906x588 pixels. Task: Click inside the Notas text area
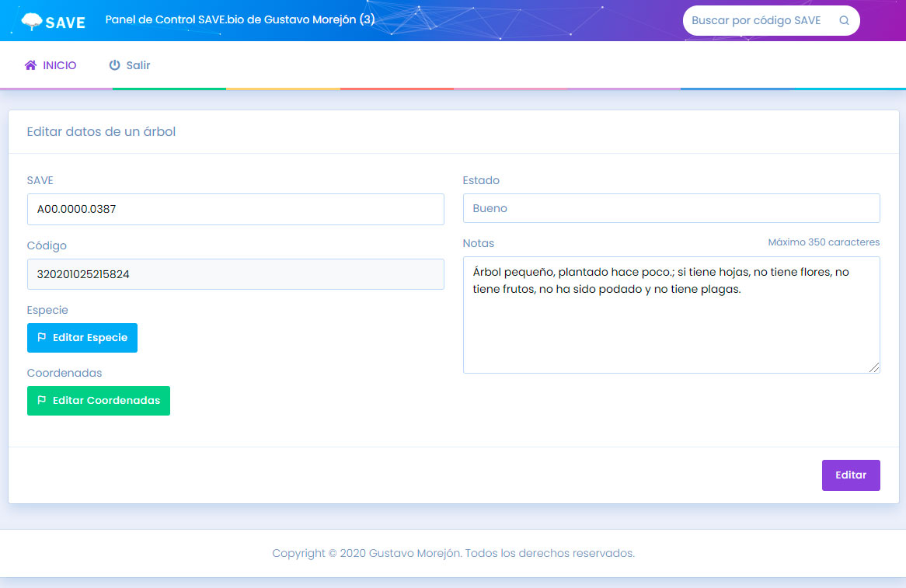point(671,315)
